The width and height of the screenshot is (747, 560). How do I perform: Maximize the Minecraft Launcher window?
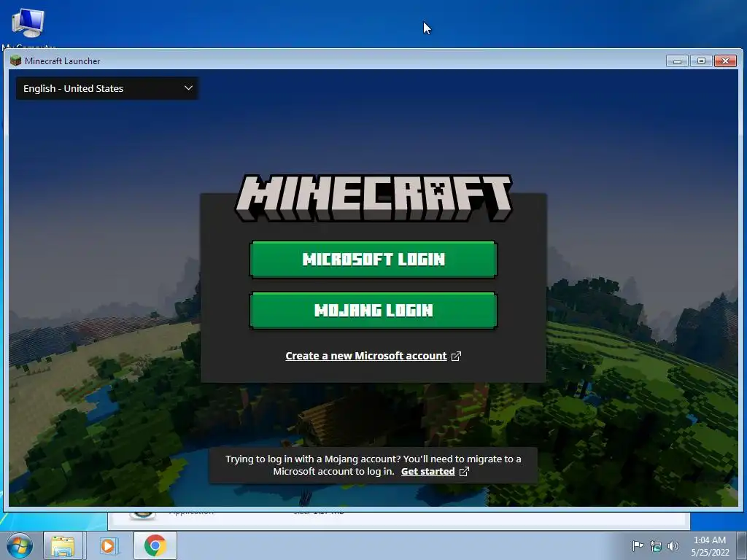701,61
